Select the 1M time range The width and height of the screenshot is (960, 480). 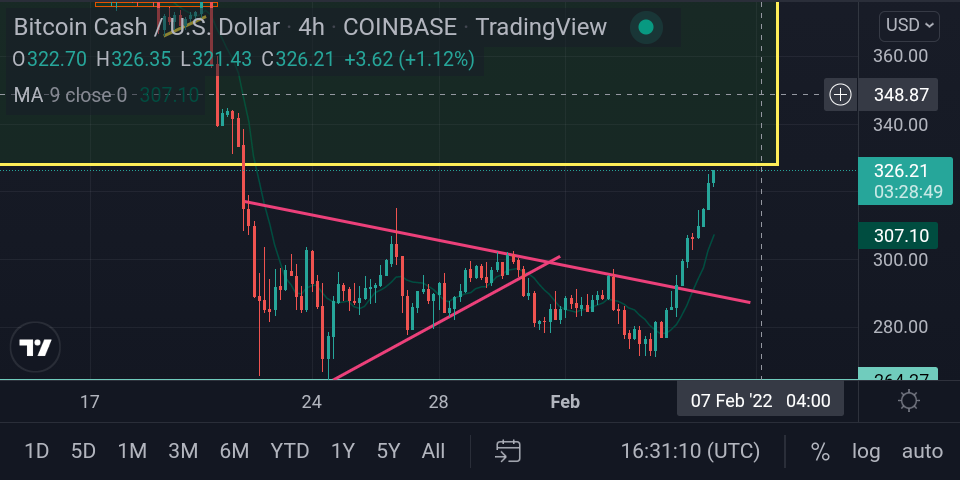(132, 452)
